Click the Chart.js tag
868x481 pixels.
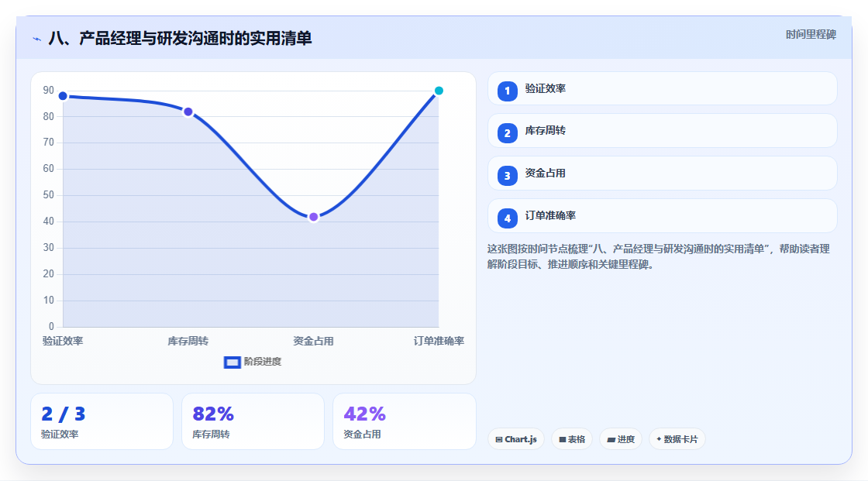tap(516, 439)
